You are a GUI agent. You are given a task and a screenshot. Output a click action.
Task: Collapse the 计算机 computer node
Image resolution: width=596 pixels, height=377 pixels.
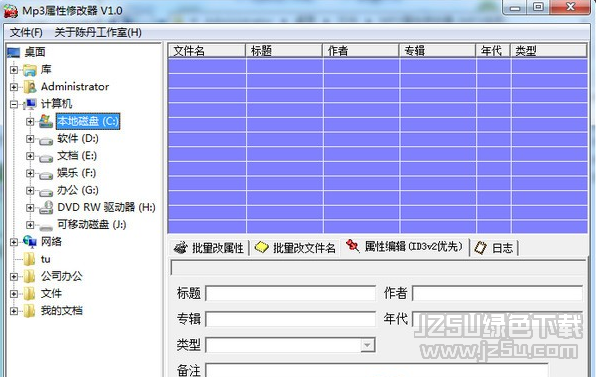click(14, 104)
